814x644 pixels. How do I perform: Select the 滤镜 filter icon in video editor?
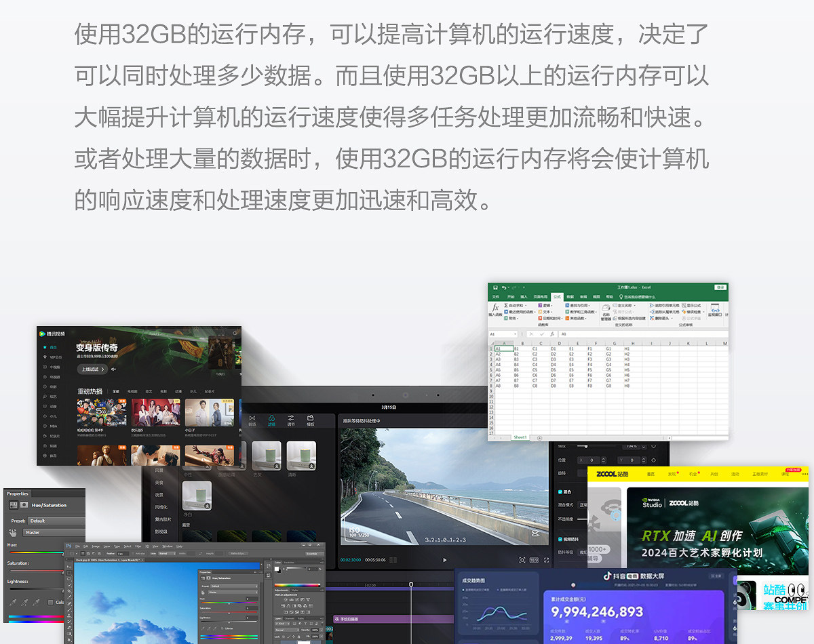click(271, 418)
